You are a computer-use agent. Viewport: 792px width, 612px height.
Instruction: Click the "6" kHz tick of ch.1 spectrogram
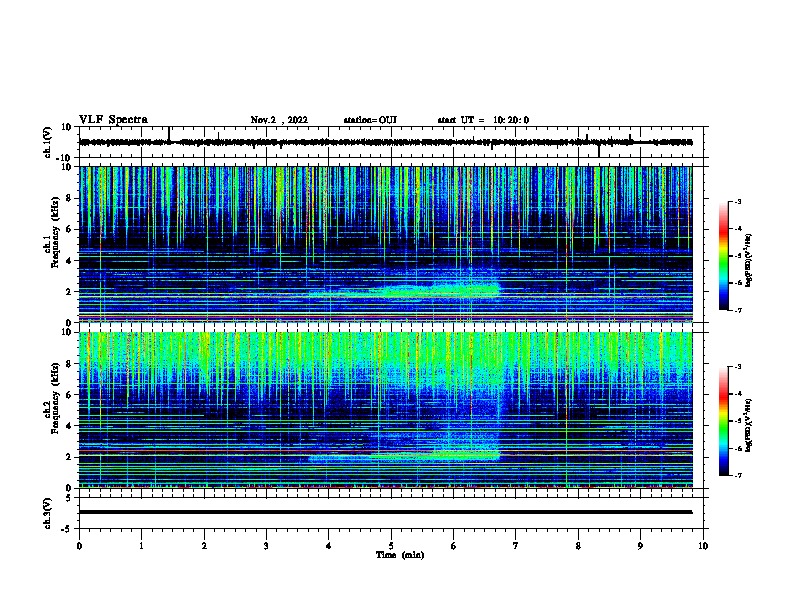69,230
